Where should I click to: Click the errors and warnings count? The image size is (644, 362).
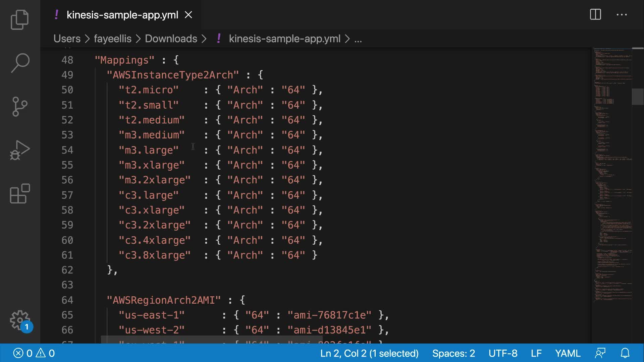pos(34,353)
